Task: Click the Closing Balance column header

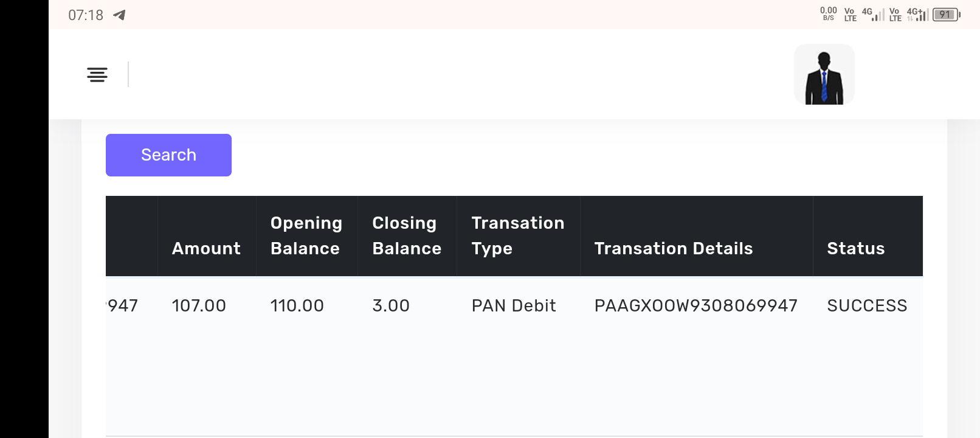Action: (x=407, y=235)
